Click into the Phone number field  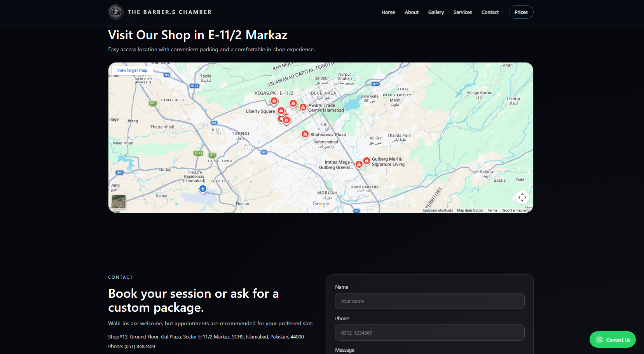(x=429, y=333)
